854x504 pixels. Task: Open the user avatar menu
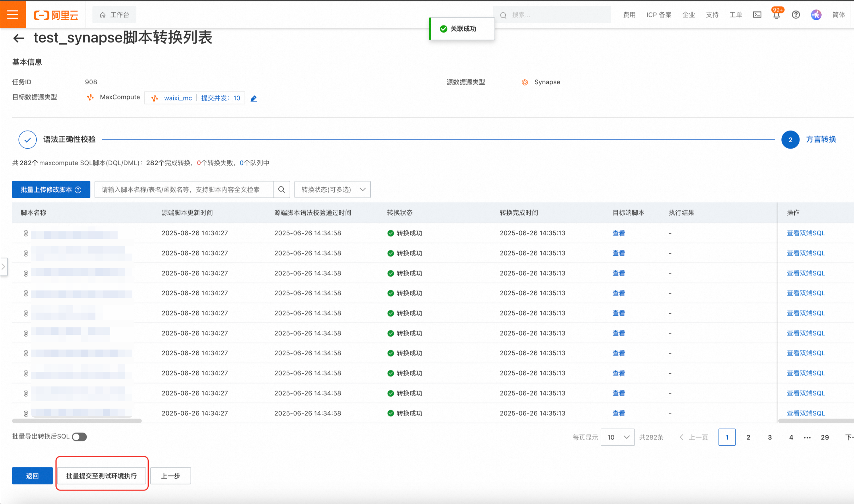pos(816,14)
